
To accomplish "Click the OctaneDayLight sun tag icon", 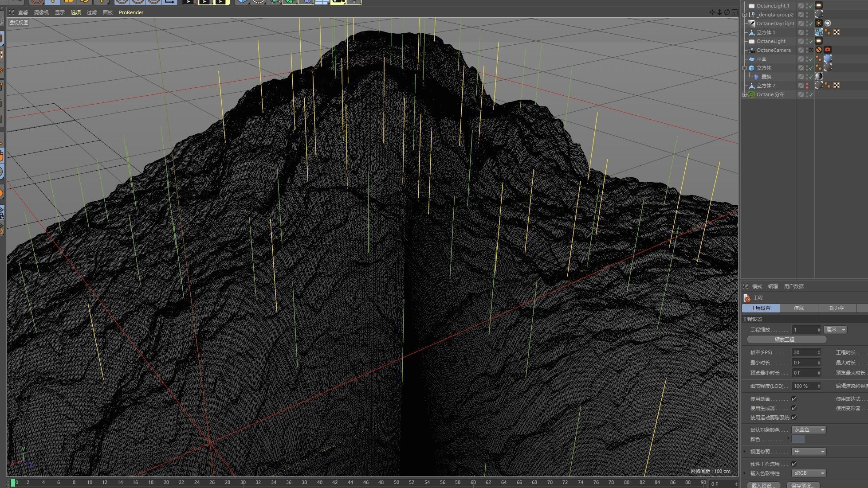I will click(819, 23).
